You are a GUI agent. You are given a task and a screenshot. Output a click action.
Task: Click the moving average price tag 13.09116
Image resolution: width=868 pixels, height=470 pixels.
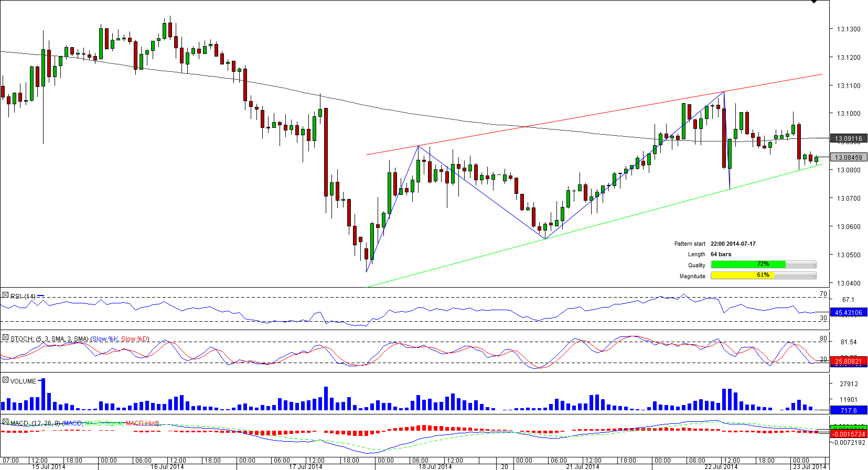point(849,138)
